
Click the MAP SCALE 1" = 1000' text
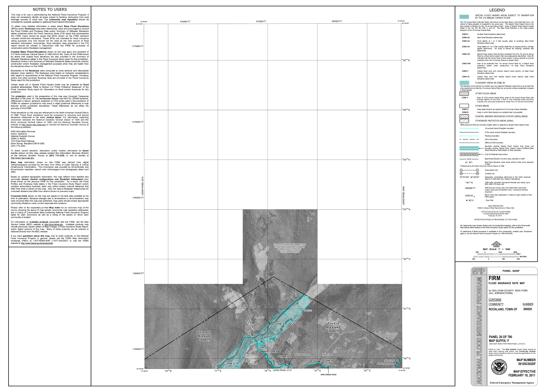(497, 249)
